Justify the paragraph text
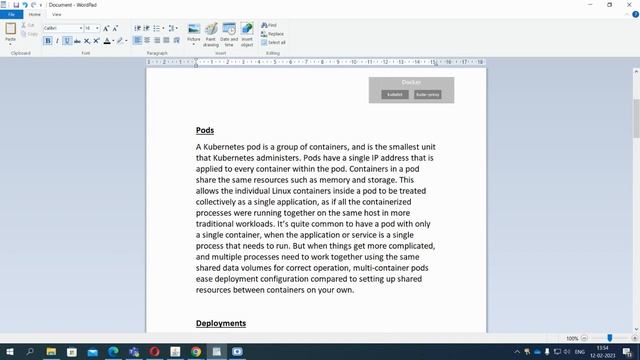Image resolution: width=640 pixels, height=360 pixels. point(166,40)
